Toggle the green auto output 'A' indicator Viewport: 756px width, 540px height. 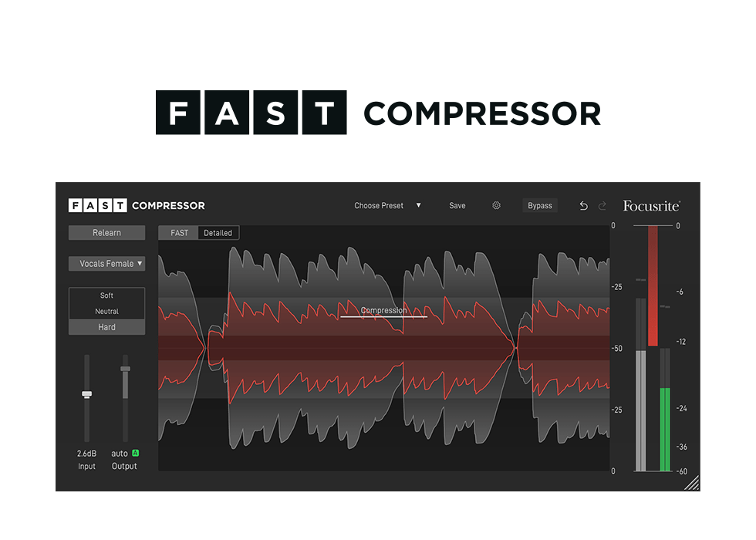pyautogui.click(x=135, y=454)
